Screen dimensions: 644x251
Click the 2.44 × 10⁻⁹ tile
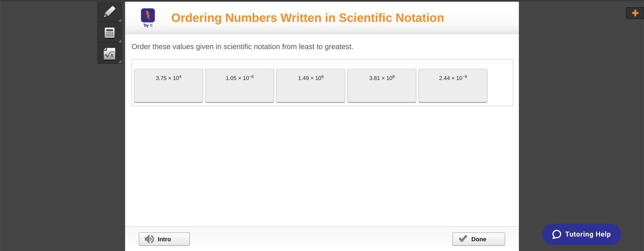pos(453,85)
